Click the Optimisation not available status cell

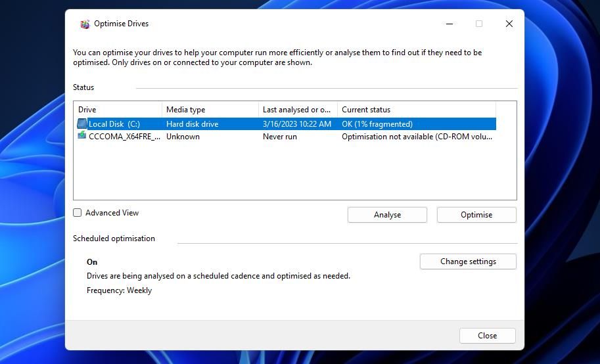417,137
